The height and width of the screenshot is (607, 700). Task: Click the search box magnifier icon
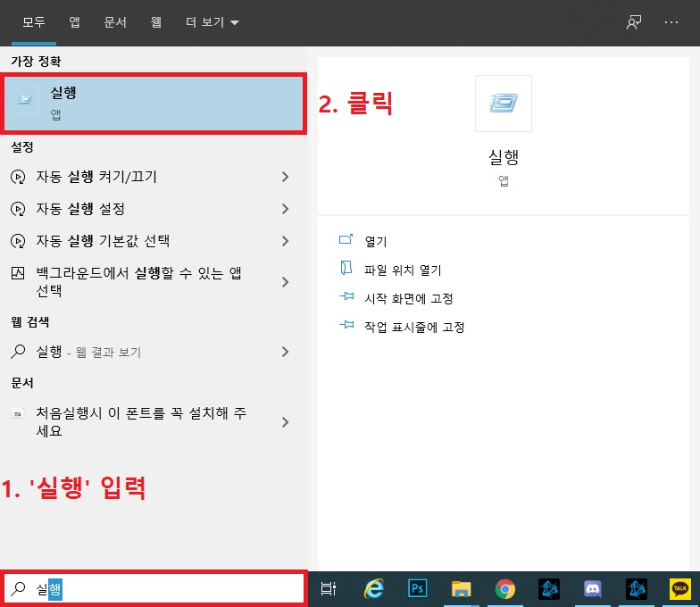[x=18, y=588]
